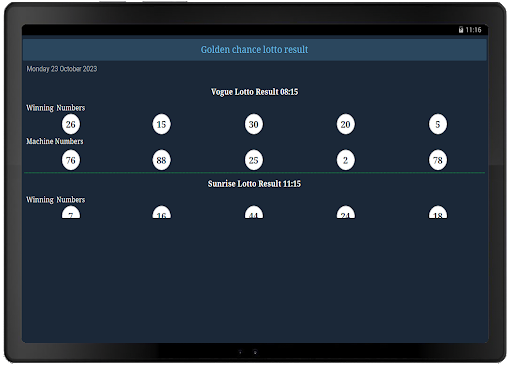Tap Sunrise winning number ball 18
Image resolution: width=512 pixels, height=369 pixels.
tap(438, 212)
